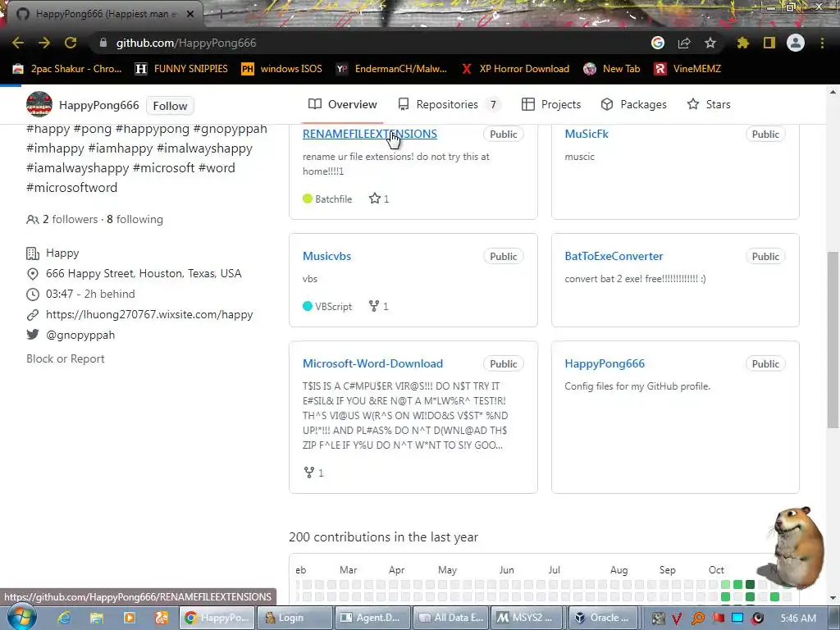Switch to the Projects tab
The image size is (840, 630).
(551, 104)
